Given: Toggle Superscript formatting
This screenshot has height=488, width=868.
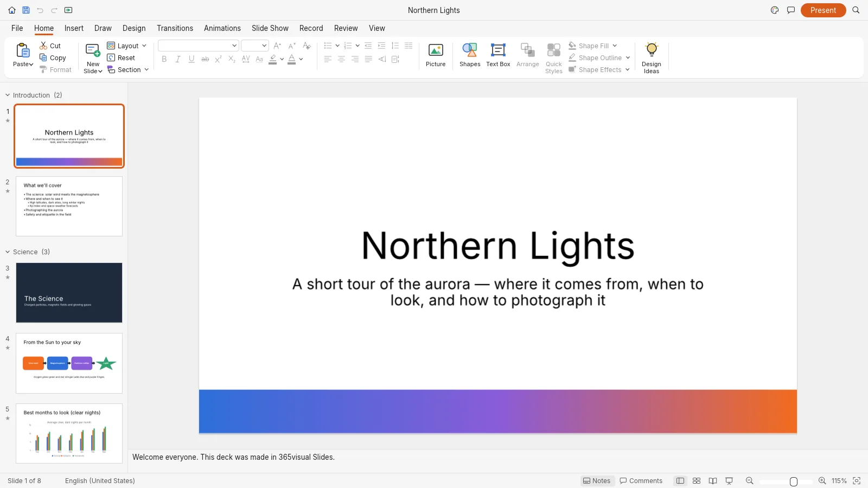Looking at the screenshot, I should [x=219, y=59].
